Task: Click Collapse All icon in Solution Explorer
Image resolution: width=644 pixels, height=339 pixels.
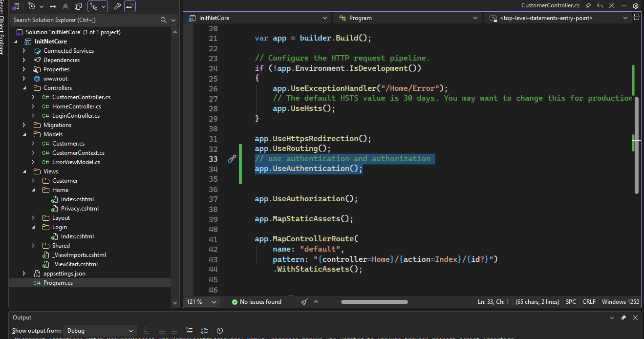Action: (x=65, y=6)
